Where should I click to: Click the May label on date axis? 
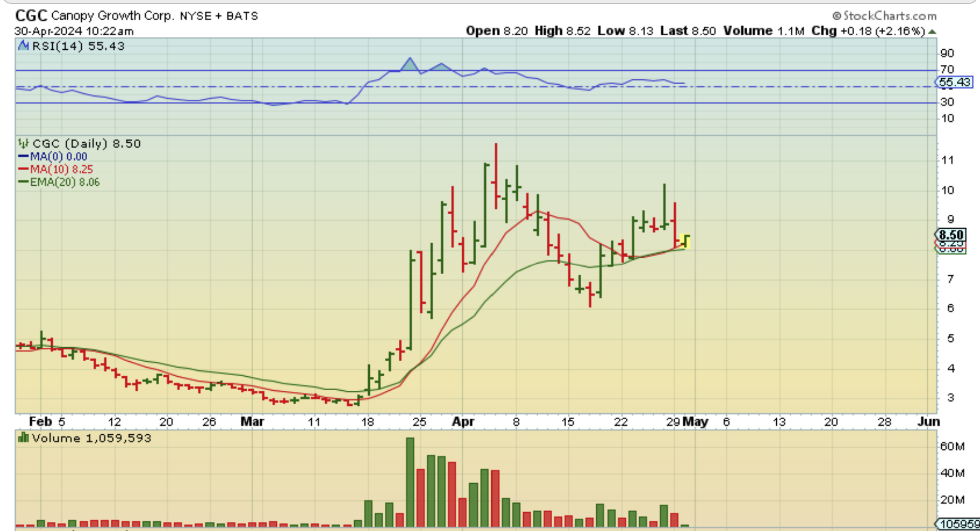pyautogui.click(x=695, y=422)
